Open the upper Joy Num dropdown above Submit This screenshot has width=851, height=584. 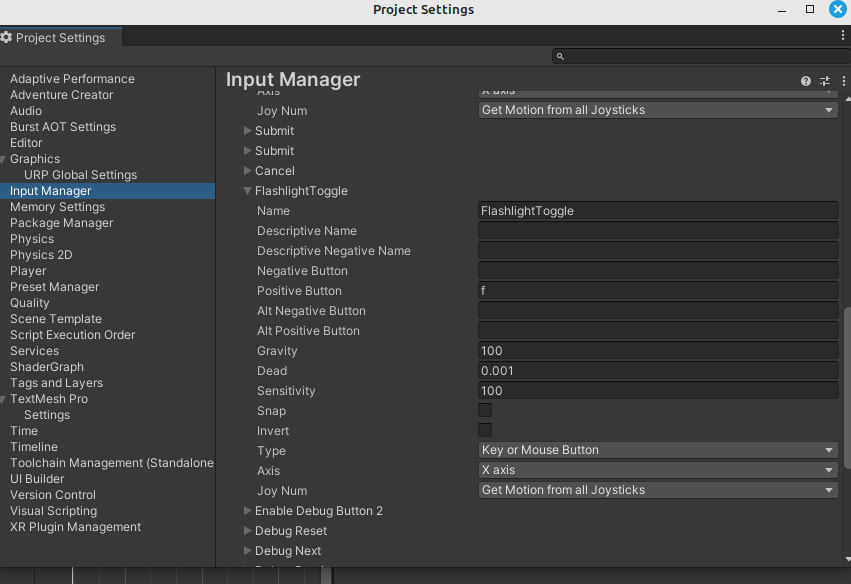click(658, 110)
